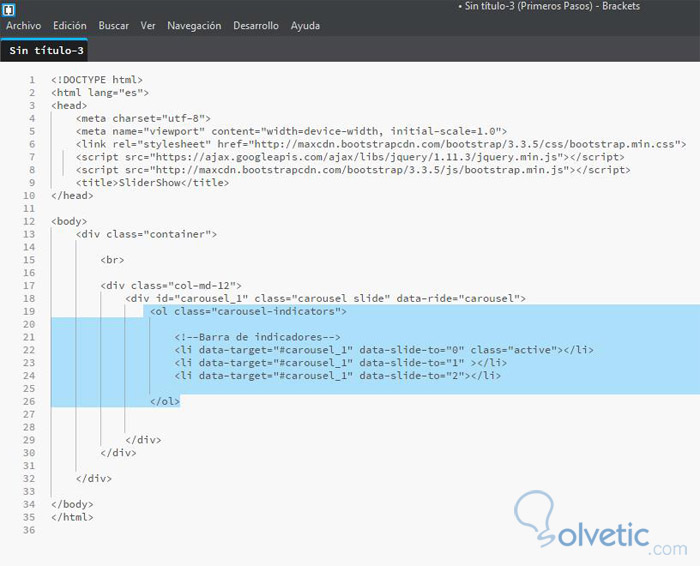Image resolution: width=700 pixels, height=566 pixels.
Task: Click the Brackets app icon
Action: pos(8,9)
